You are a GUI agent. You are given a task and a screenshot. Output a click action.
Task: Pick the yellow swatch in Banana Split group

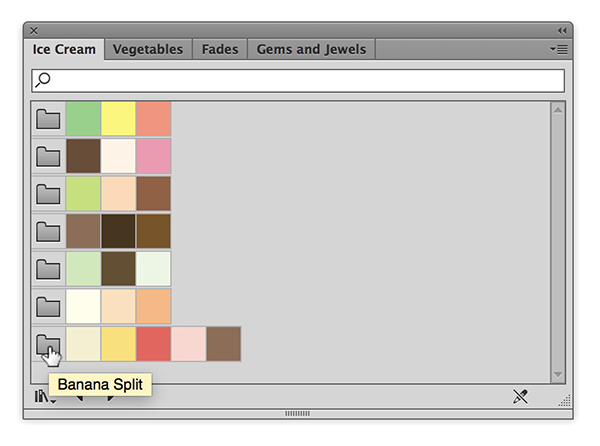(118, 344)
